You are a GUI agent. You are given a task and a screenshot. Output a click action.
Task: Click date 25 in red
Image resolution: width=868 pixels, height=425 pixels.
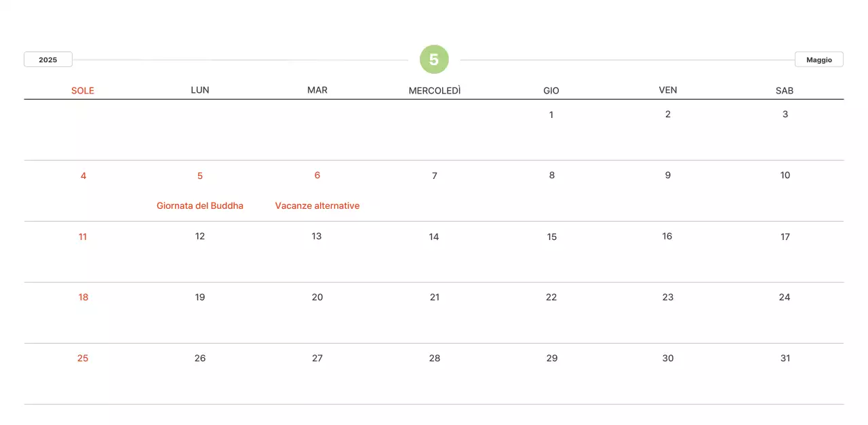[x=83, y=358]
